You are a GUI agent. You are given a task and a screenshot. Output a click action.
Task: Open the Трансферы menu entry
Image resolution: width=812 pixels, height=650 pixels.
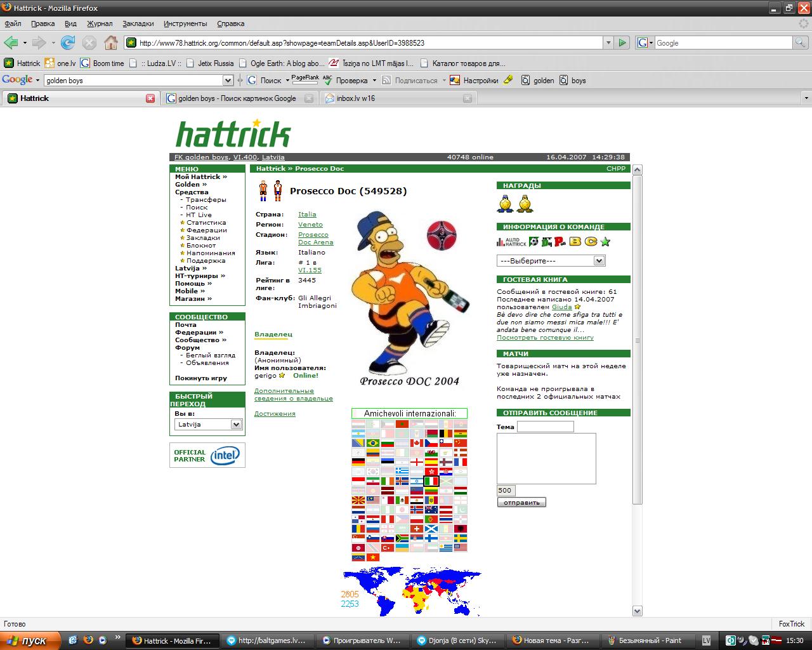206,199
